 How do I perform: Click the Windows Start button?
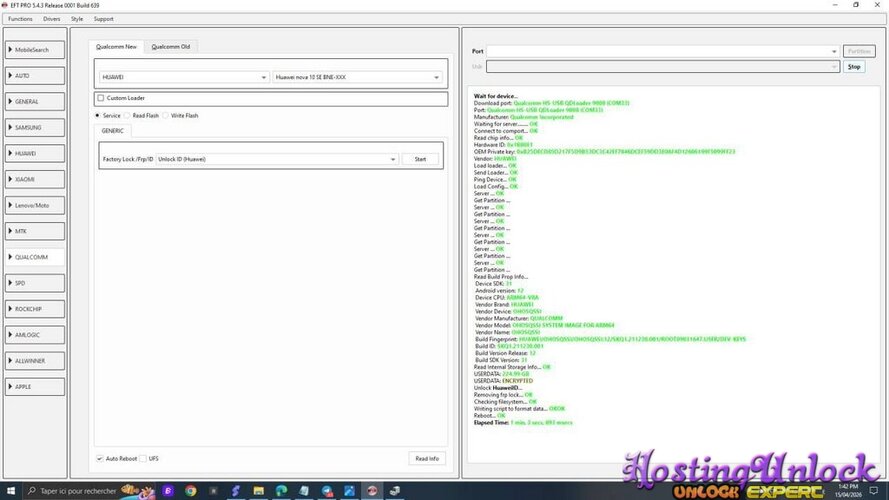tap(10, 491)
